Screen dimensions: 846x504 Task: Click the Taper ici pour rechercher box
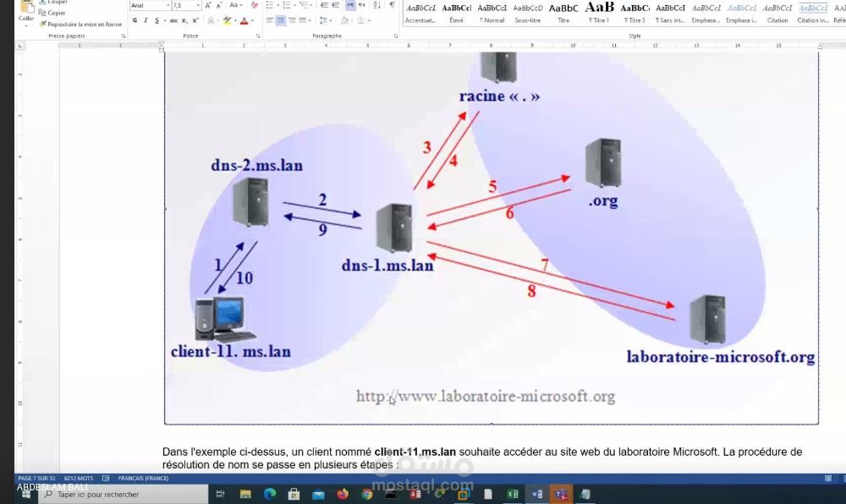click(123, 495)
